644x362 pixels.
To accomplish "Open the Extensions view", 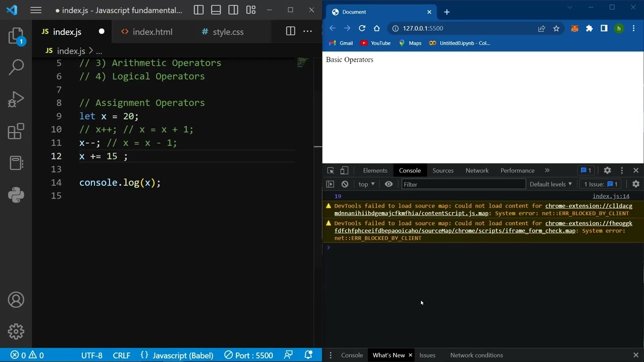I will point(16,131).
